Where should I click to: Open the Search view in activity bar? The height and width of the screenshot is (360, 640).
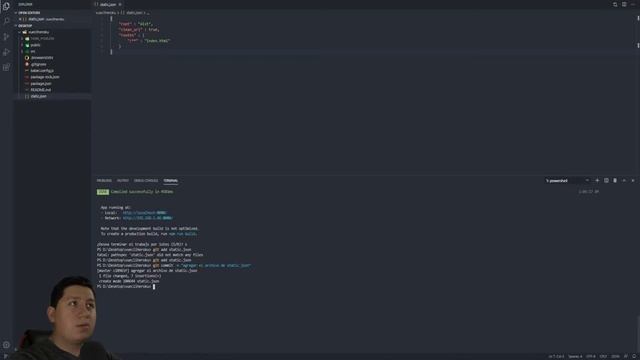coord(6,21)
